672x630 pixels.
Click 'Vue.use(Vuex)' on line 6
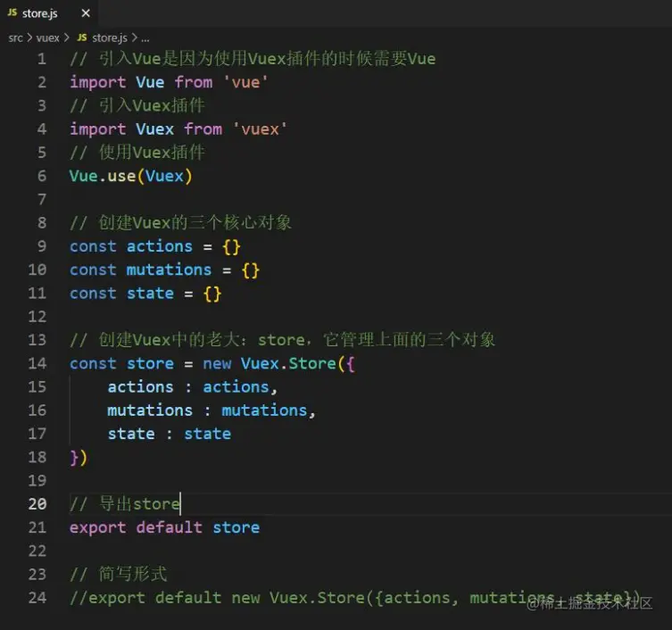pyautogui.click(x=131, y=176)
